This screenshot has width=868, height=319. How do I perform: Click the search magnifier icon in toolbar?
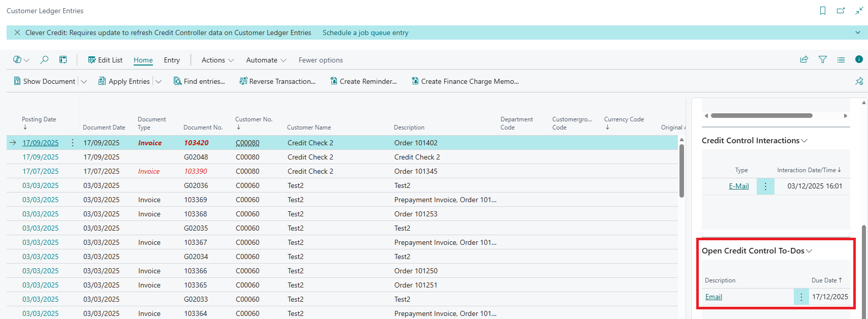click(44, 60)
